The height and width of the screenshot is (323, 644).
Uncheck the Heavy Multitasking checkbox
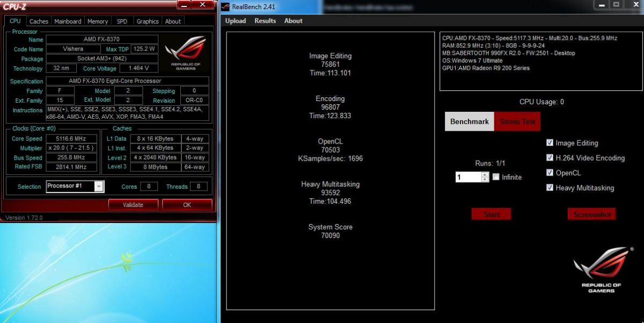click(x=550, y=188)
